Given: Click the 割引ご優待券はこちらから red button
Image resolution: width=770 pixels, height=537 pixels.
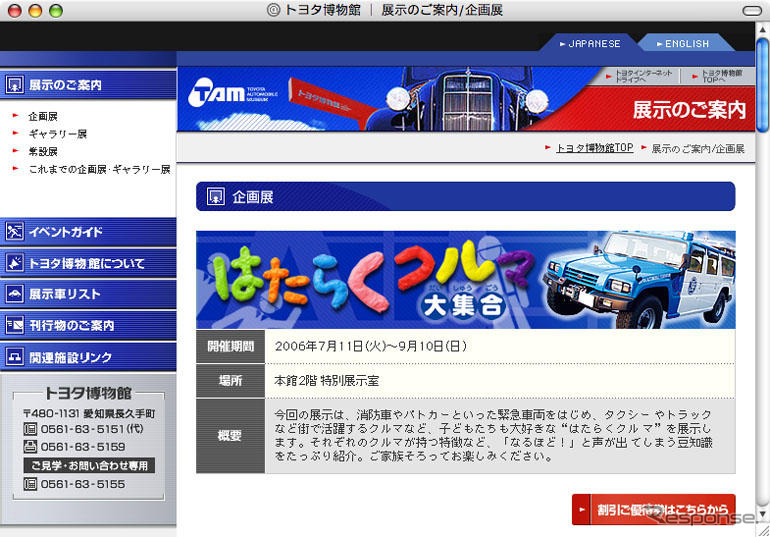Looking at the screenshot, I should point(654,510).
